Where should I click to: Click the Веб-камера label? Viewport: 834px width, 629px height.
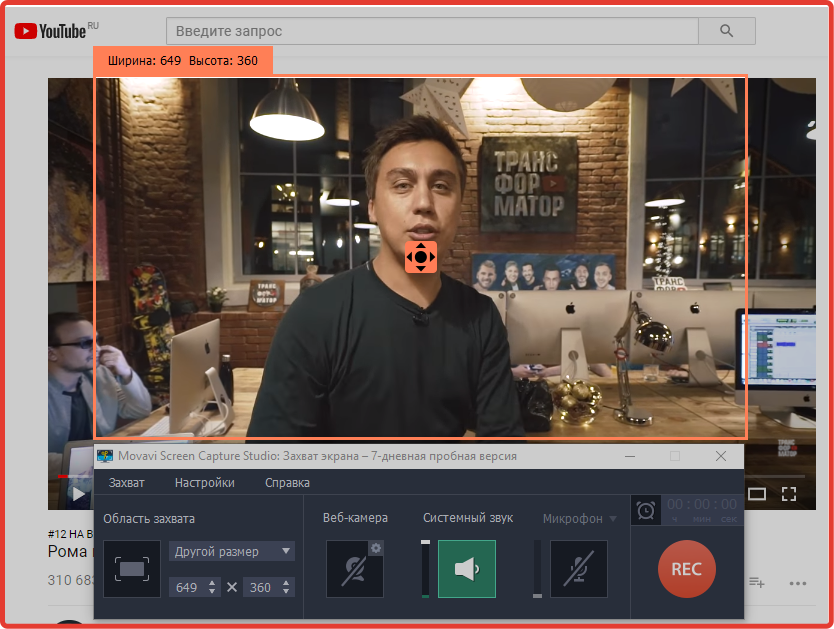click(x=355, y=518)
